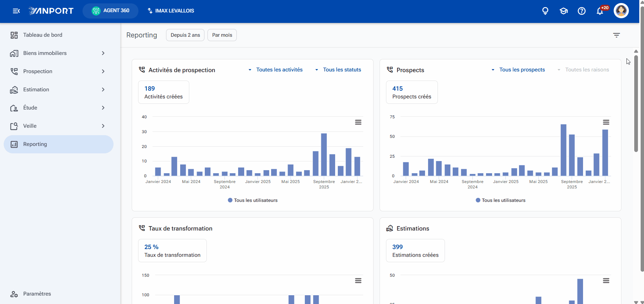
Task: Open chart menu for Activités de prospection
Action: tap(358, 122)
